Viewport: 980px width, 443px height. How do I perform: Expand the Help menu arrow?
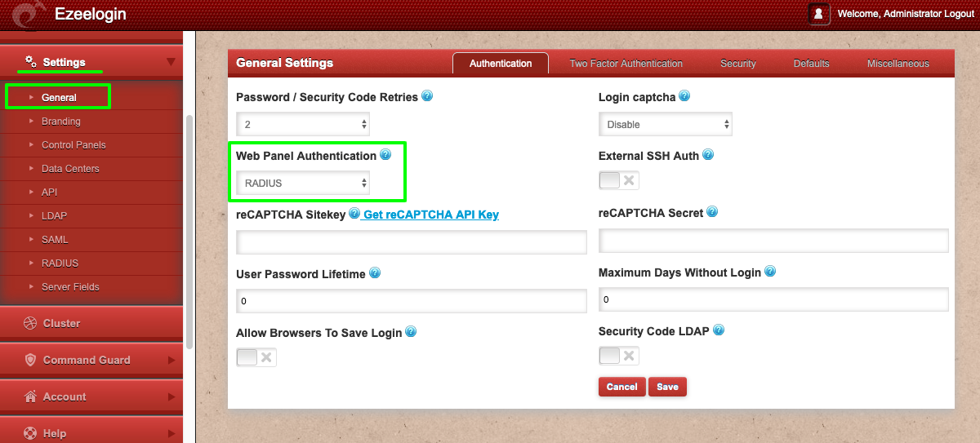[x=171, y=433]
